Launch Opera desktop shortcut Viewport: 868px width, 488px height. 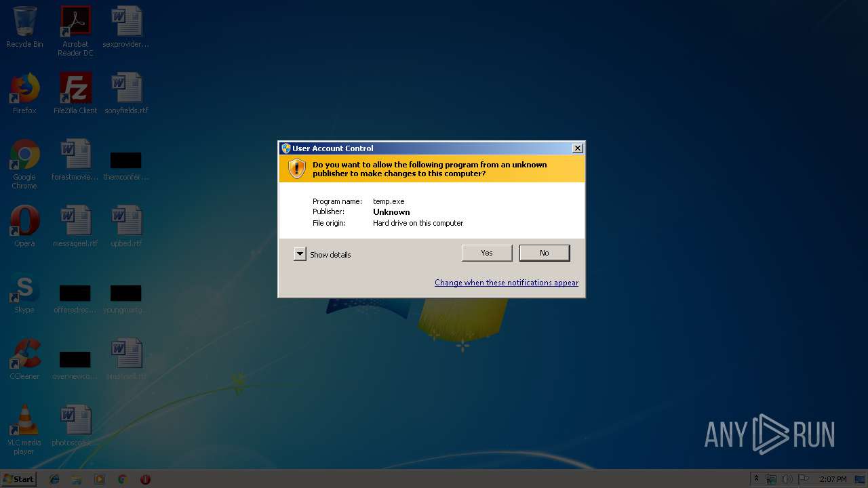click(x=24, y=226)
